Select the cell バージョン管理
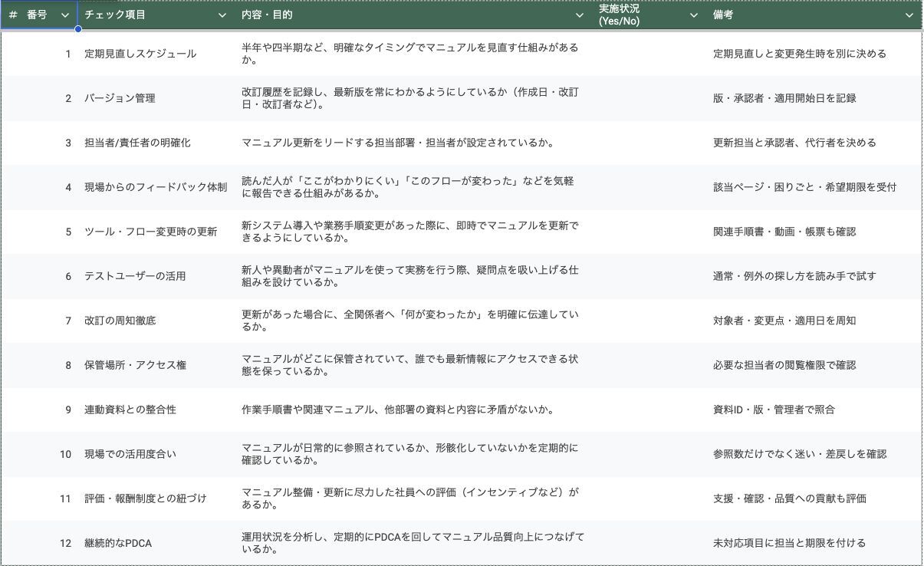This screenshot has height=566, width=924. tap(120, 98)
